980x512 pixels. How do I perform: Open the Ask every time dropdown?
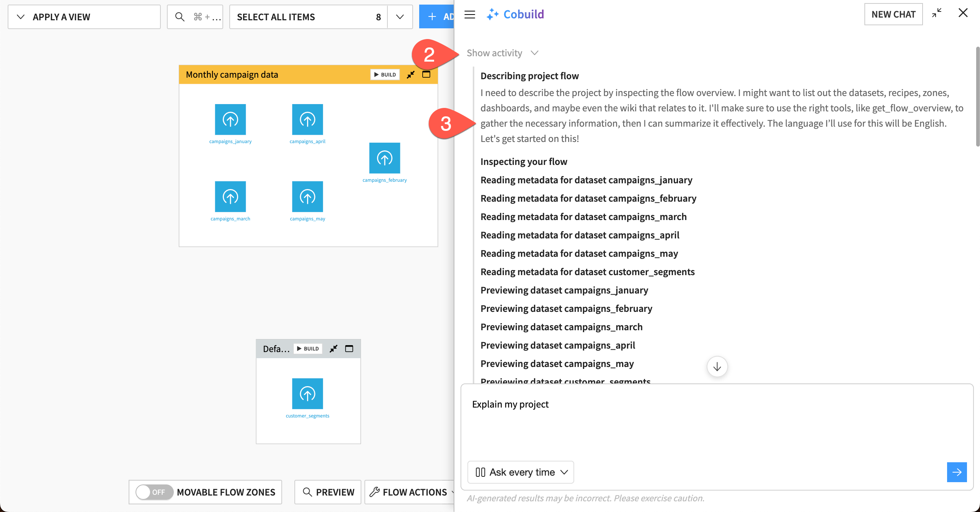(521, 472)
